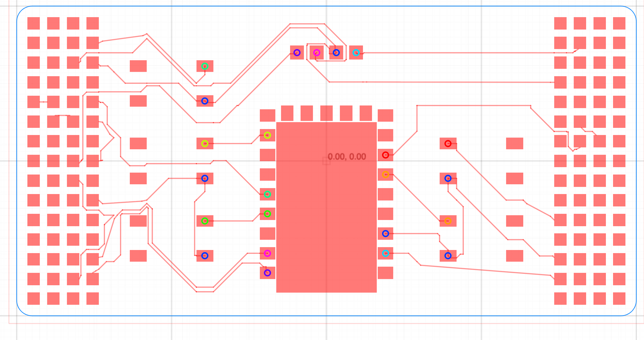Select the top-right corner pad of the central chip
The width and height of the screenshot is (644, 340).
tap(385, 115)
